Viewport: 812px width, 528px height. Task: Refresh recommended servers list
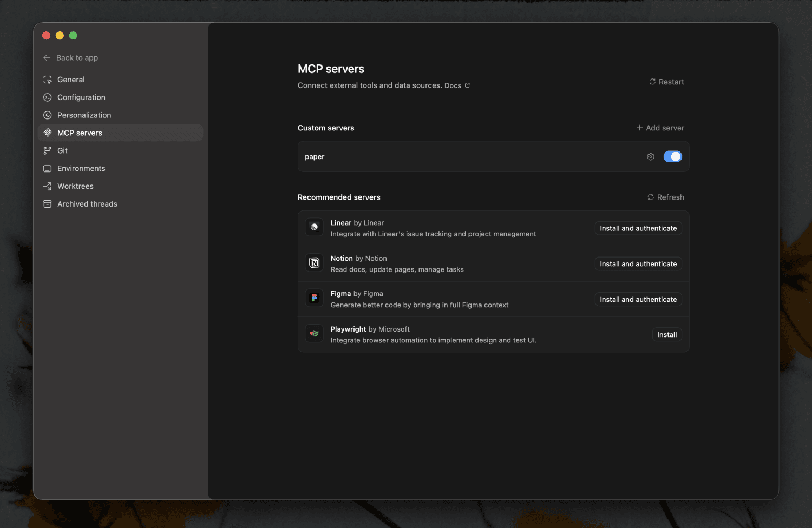coord(666,197)
